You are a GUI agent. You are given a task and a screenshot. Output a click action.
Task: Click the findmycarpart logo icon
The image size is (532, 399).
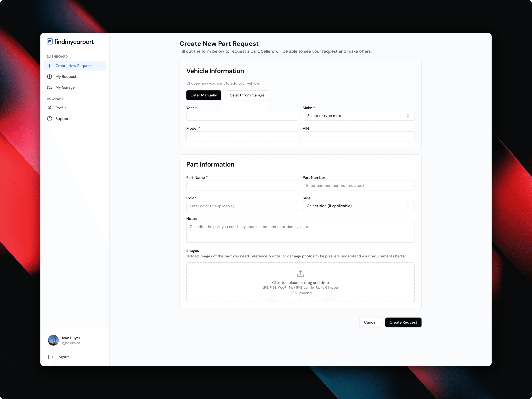[50, 42]
